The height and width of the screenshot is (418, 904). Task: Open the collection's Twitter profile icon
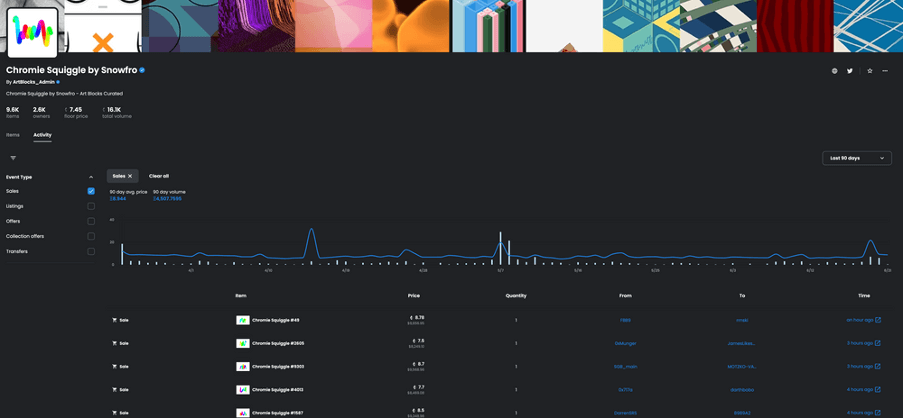(x=849, y=71)
